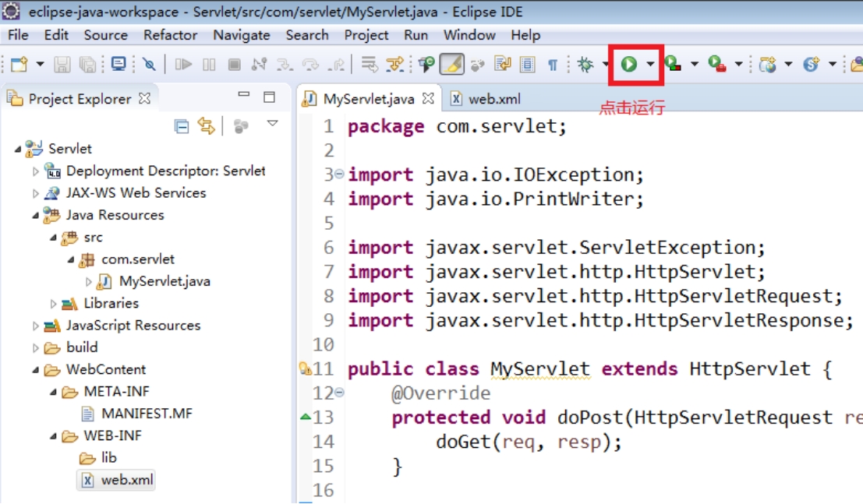Select the MyServlet.java editor tab

coord(369,99)
